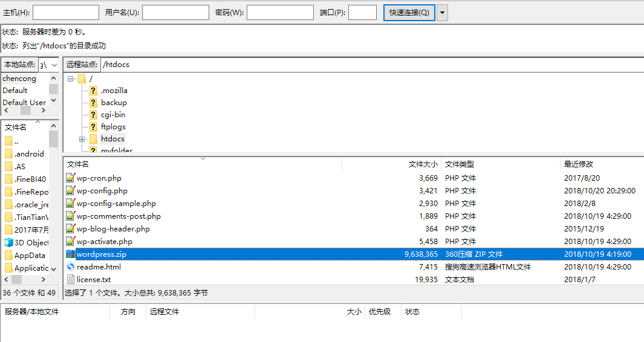
Task: Click the wordpress.zip archive file icon
Action: tap(71, 254)
